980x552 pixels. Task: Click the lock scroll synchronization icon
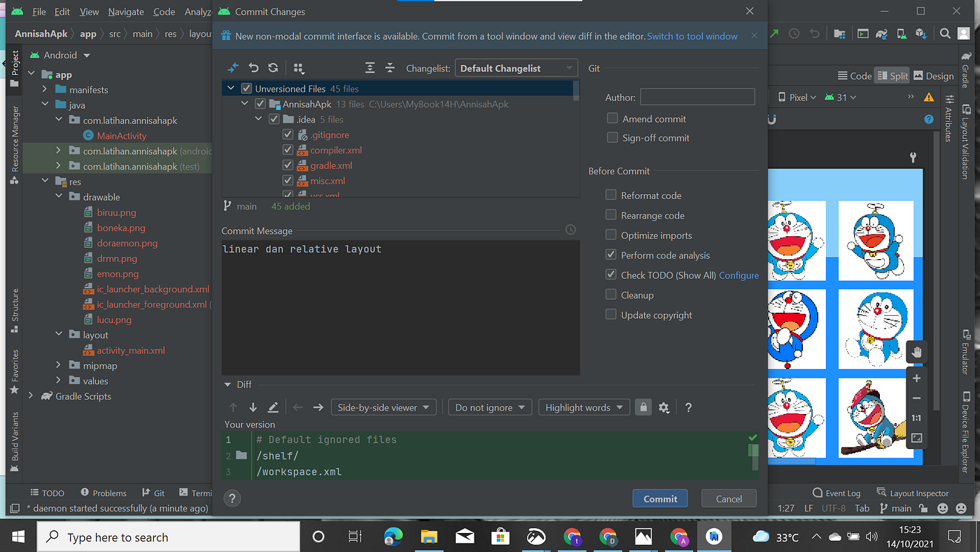[x=643, y=407]
